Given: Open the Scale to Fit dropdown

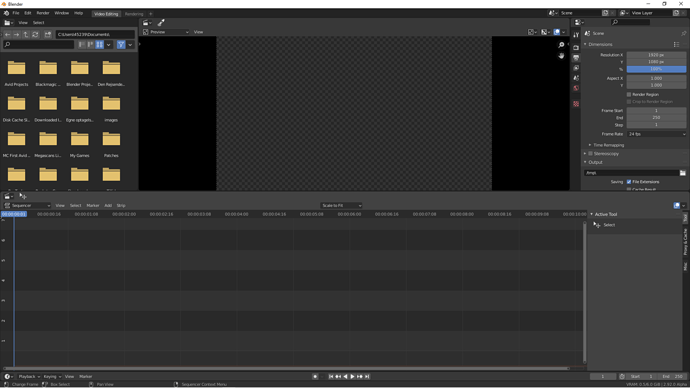Looking at the screenshot, I should (x=341, y=205).
